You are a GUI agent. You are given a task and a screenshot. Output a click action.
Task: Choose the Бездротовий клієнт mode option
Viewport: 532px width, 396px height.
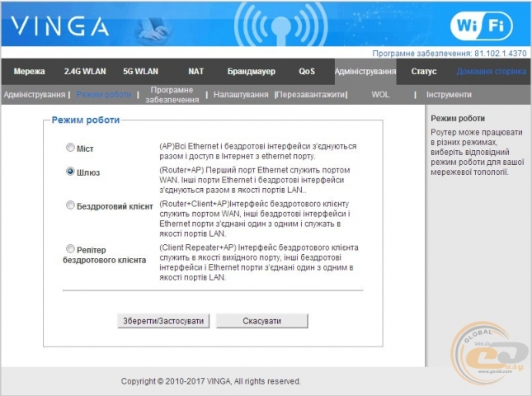pyautogui.click(x=70, y=205)
